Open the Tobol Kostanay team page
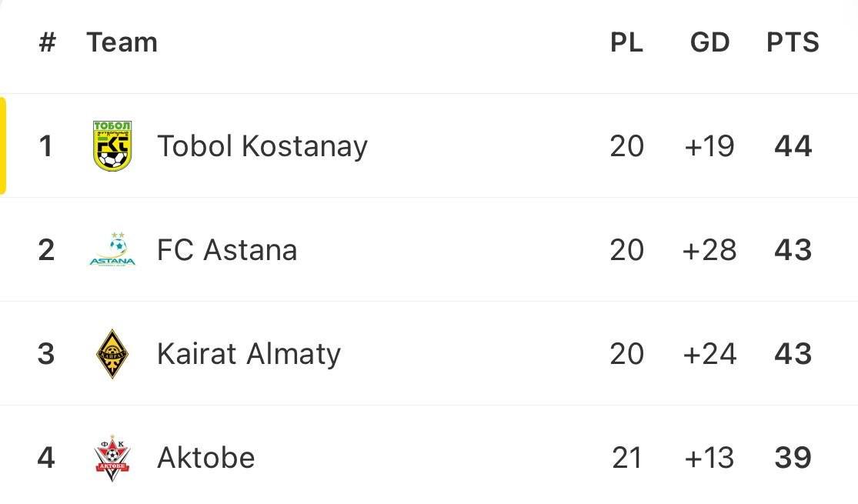Image resolution: width=858 pixels, height=504 pixels. coord(262,145)
